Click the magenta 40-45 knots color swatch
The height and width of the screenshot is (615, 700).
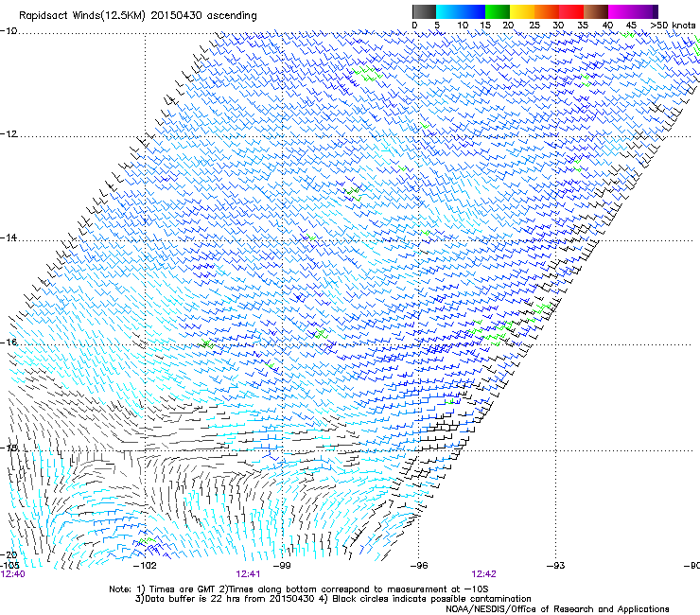621,11
